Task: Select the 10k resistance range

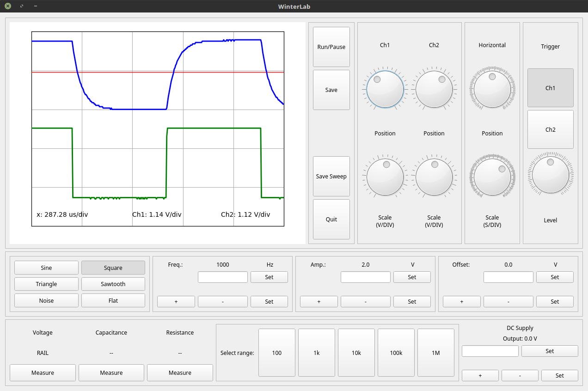Action: [x=356, y=353]
